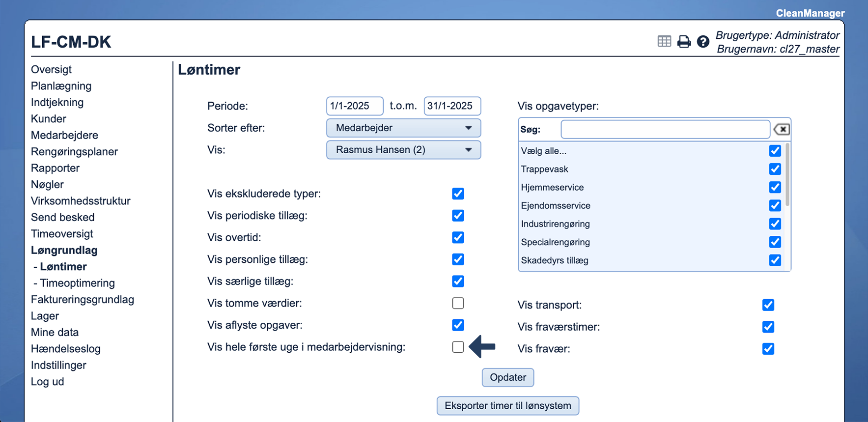Disable Vis transport checkbox

pos(768,305)
